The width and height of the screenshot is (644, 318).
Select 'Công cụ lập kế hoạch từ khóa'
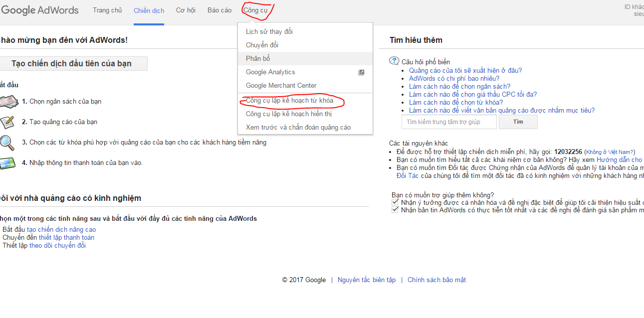[x=305, y=100]
